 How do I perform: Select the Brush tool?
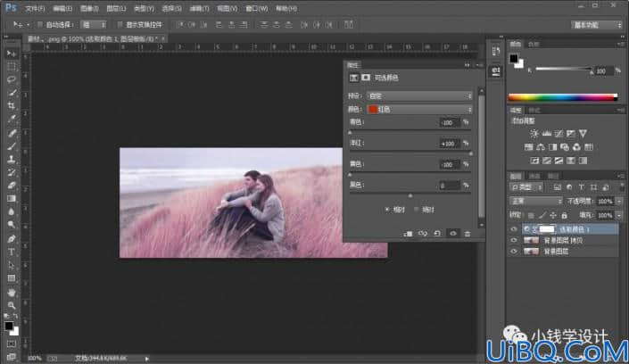click(12, 145)
